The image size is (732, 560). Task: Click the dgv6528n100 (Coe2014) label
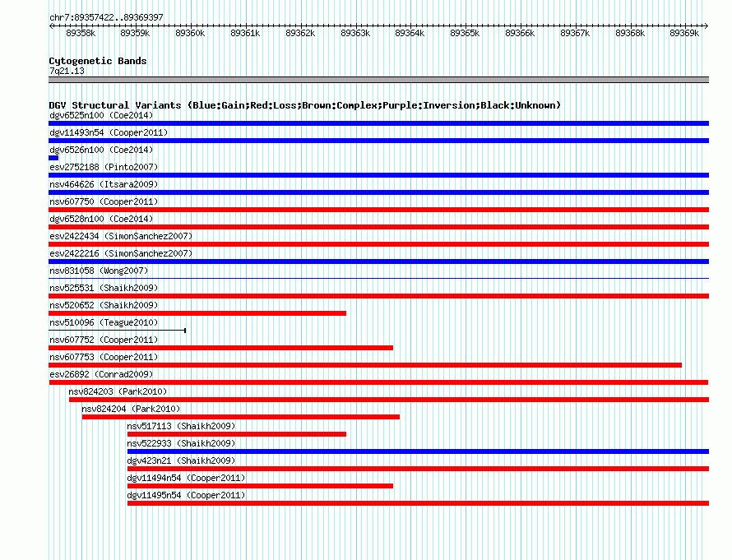coord(101,219)
